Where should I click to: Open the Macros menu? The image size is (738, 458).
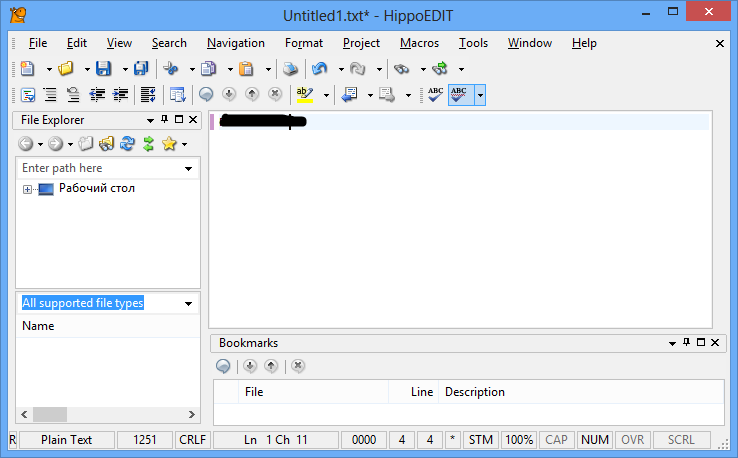pyautogui.click(x=419, y=43)
